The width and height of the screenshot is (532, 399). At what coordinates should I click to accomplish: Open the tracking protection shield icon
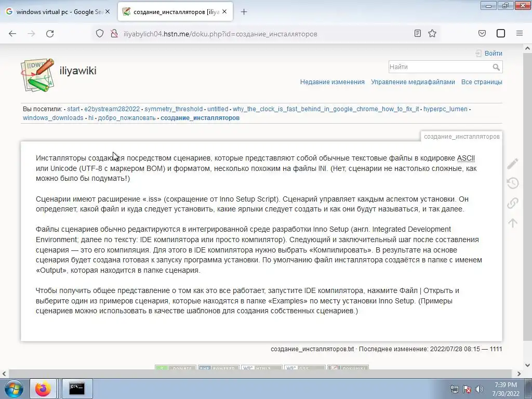click(99, 34)
